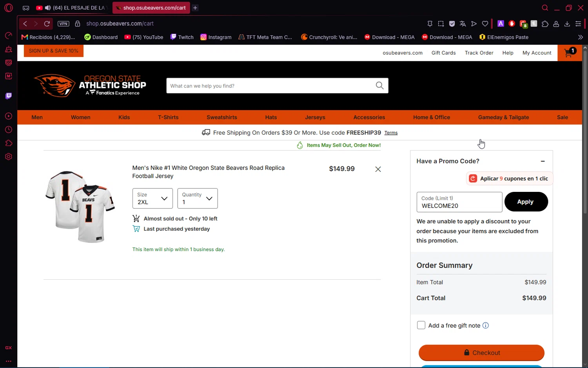Open the Sale menu
588x368 pixels.
[x=563, y=117]
